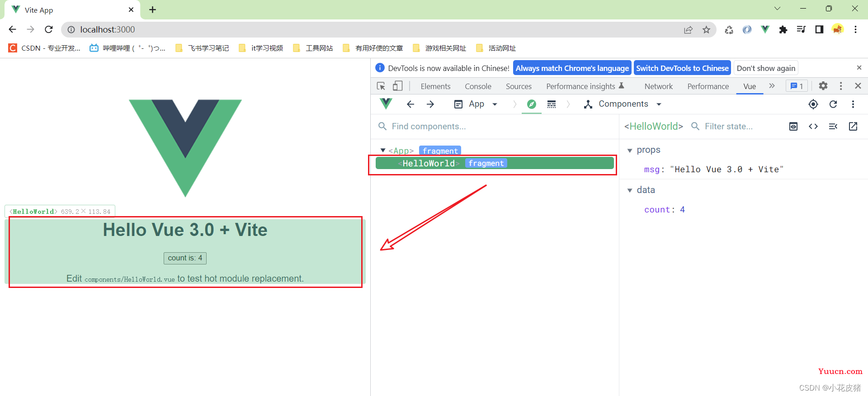This screenshot has width=868, height=396.
Task: Open the media control playlist icon
Action: 801,29
